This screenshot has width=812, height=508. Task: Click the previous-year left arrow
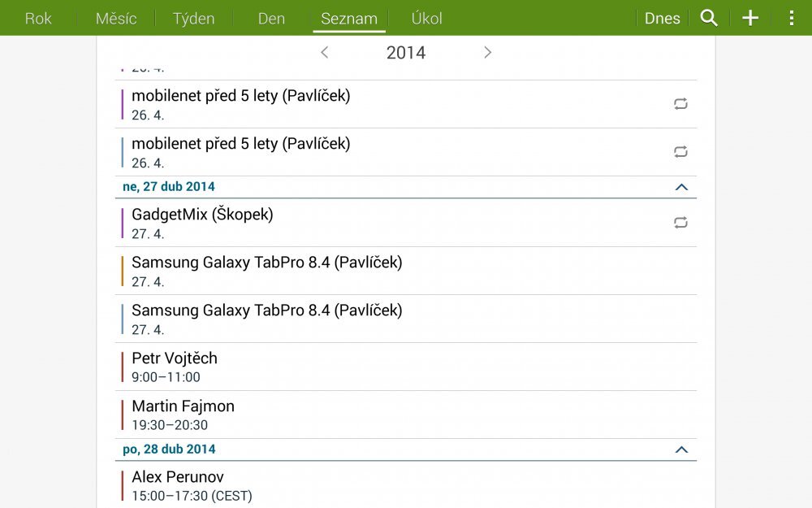[x=324, y=52]
